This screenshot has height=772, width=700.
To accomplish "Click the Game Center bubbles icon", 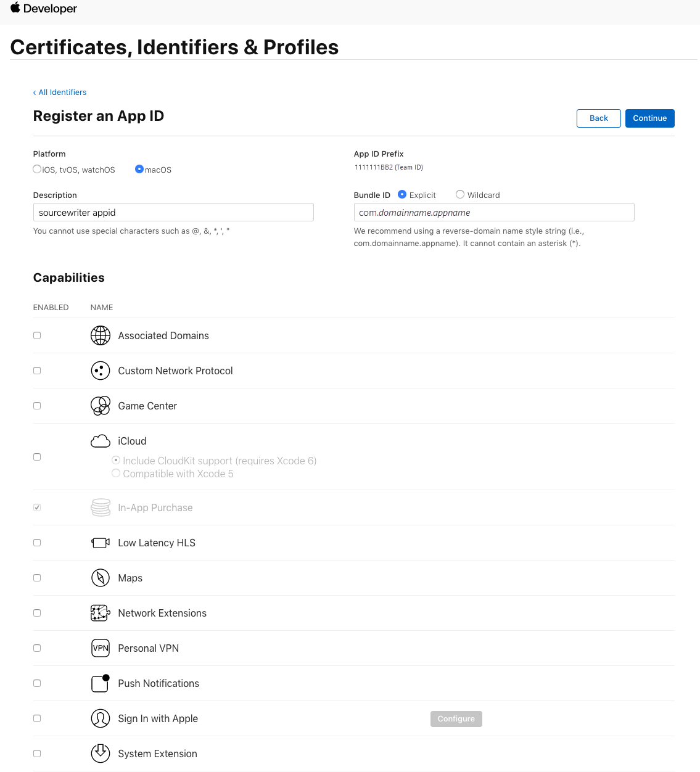I will coord(101,406).
